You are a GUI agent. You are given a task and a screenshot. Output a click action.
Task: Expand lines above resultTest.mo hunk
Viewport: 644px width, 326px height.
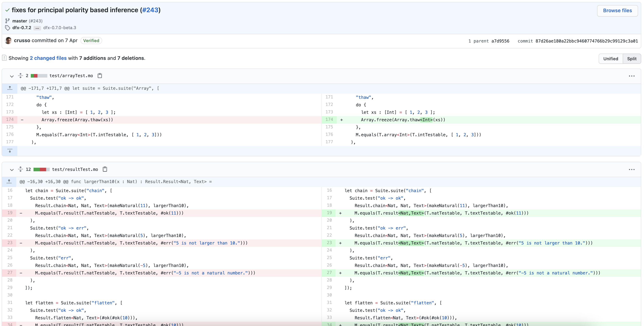9,182
